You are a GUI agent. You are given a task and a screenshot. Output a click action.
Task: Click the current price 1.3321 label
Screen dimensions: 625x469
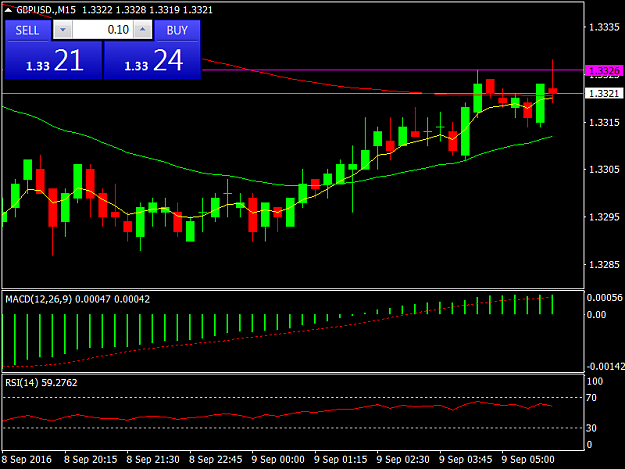tap(604, 94)
